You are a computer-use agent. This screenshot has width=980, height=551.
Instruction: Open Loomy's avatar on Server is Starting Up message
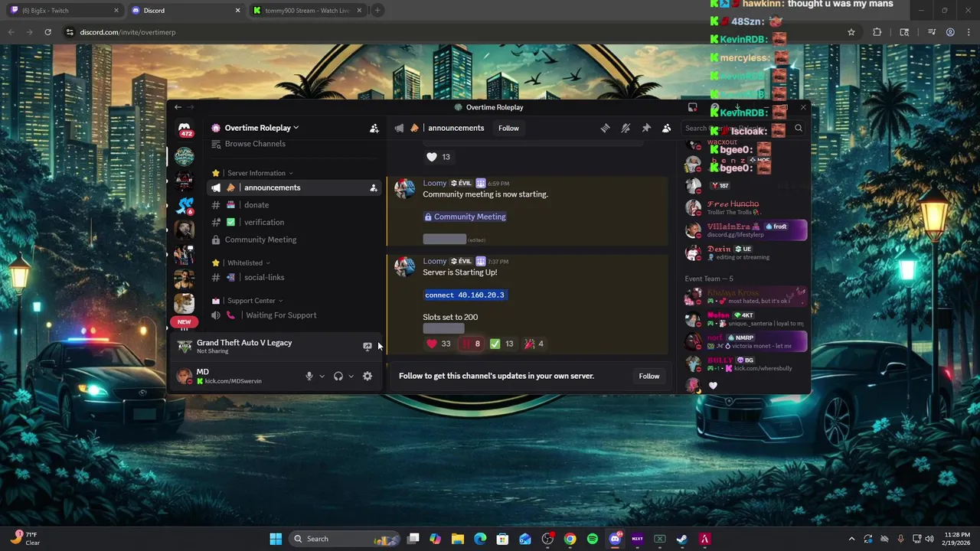[x=404, y=267]
